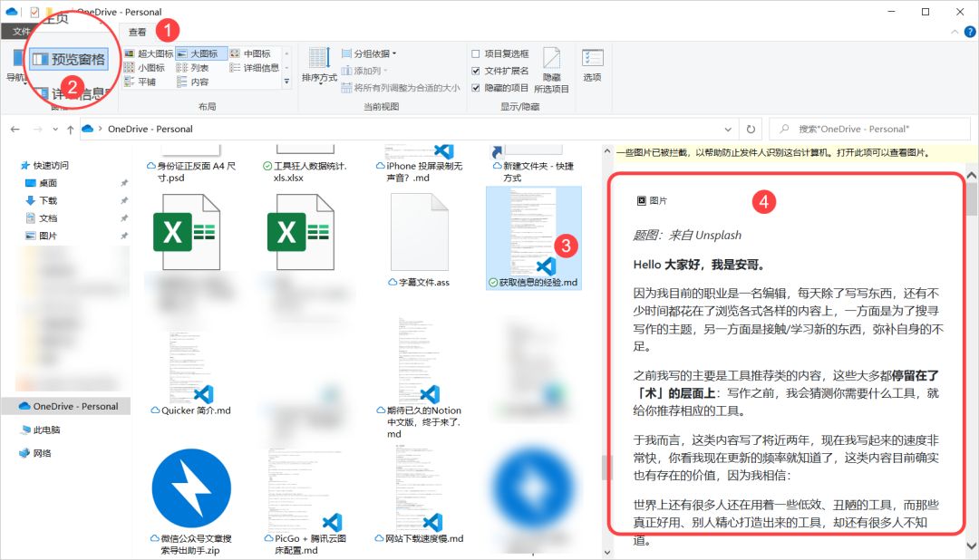Toggle the 文件扩展名 checkbox
The image size is (979, 560).
[476, 71]
